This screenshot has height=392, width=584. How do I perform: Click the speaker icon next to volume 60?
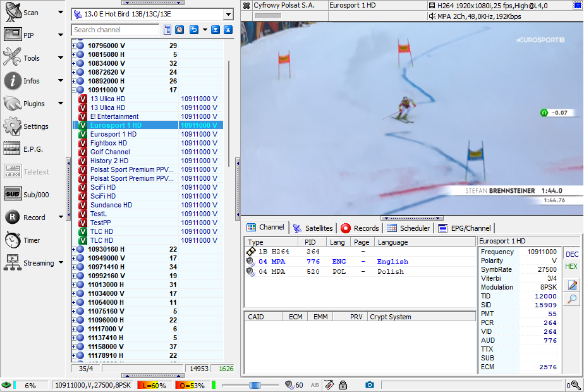coord(289,385)
